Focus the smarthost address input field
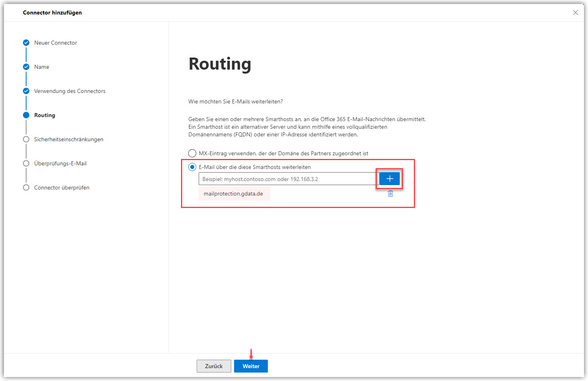The image size is (588, 381). point(289,179)
